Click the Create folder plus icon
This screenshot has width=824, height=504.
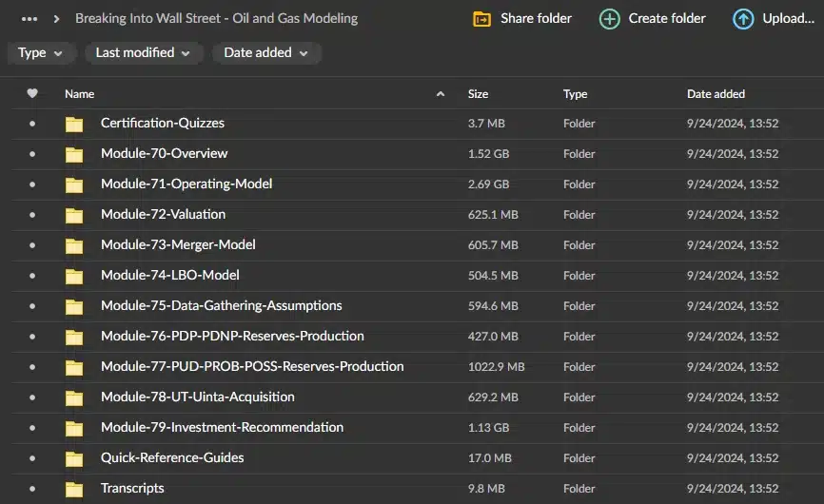tap(610, 19)
